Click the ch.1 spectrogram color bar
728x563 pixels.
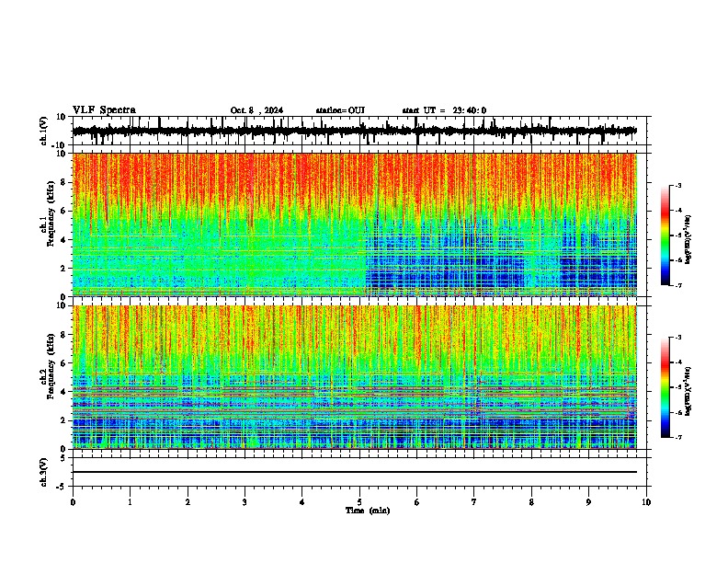coord(665,236)
